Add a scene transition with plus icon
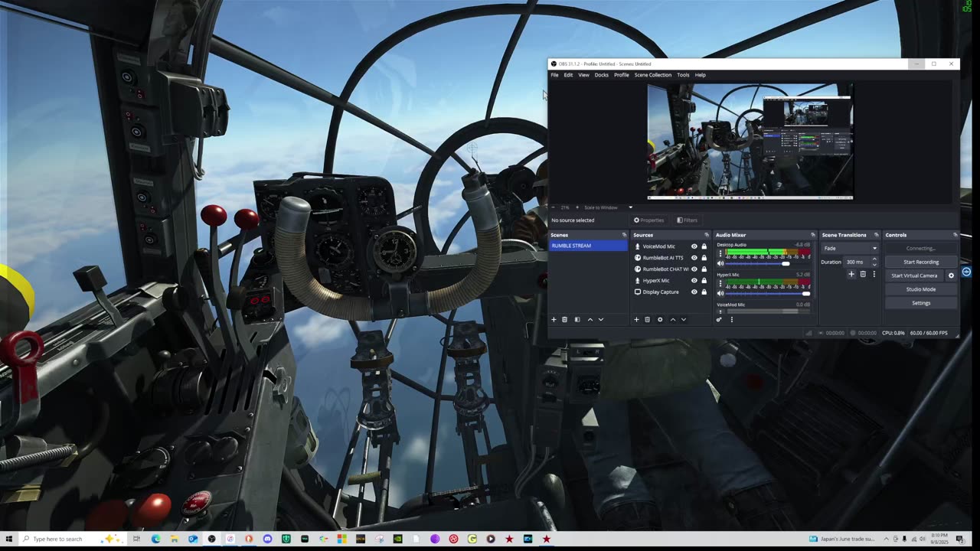 (851, 274)
